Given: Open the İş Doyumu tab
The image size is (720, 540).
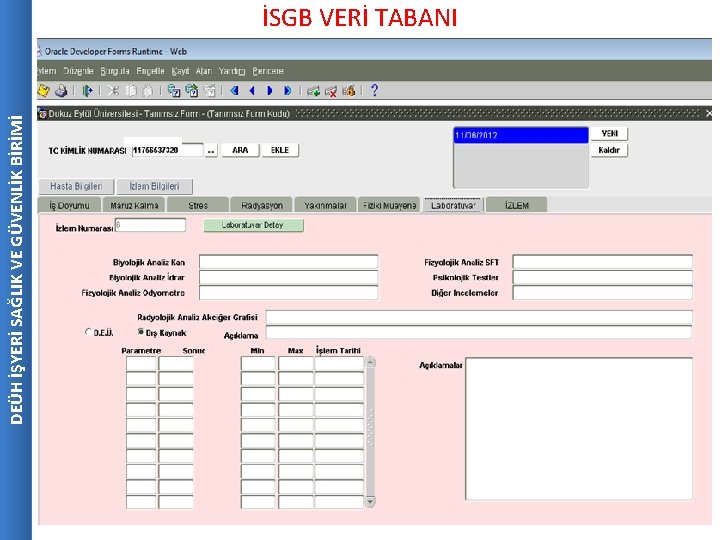Looking at the screenshot, I should [69, 205].
